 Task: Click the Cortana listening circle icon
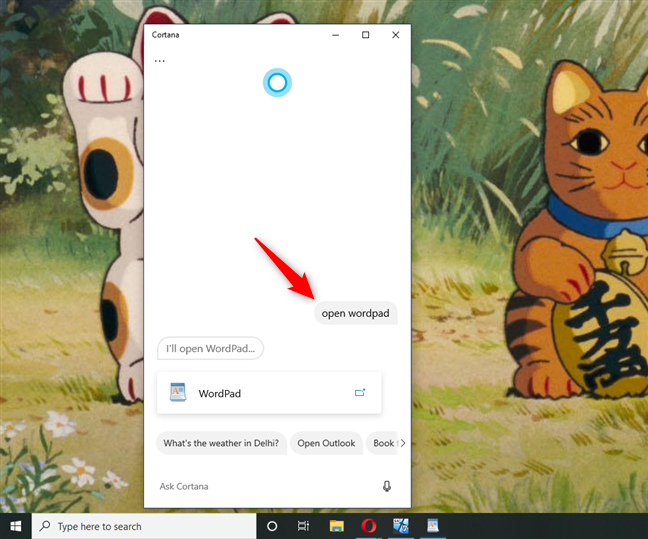coord(277,83)
